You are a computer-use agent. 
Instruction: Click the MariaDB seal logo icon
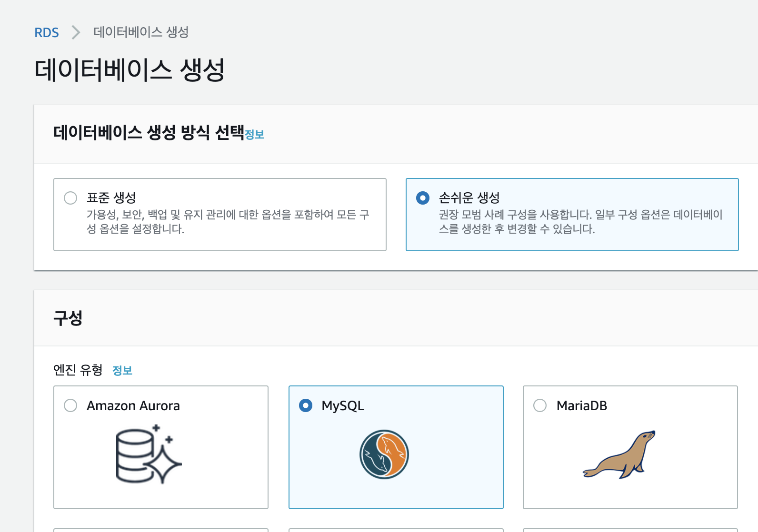pos(619,454)
